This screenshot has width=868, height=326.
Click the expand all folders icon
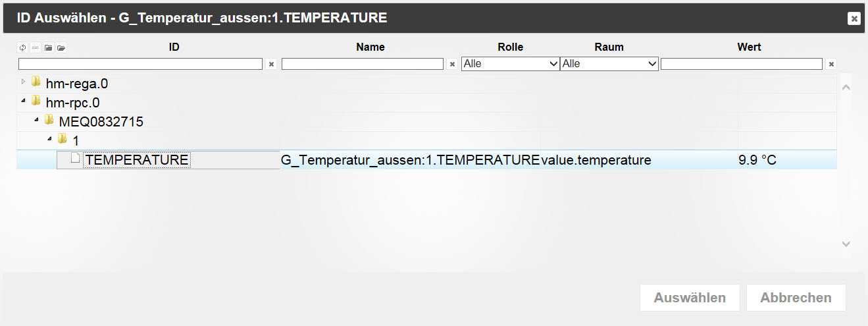[x=61, y=48]
